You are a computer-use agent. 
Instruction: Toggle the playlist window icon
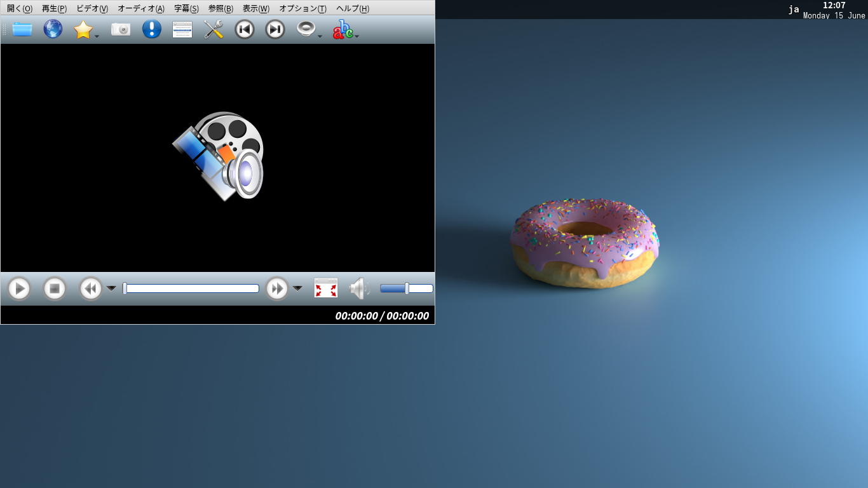pos(182,29)
